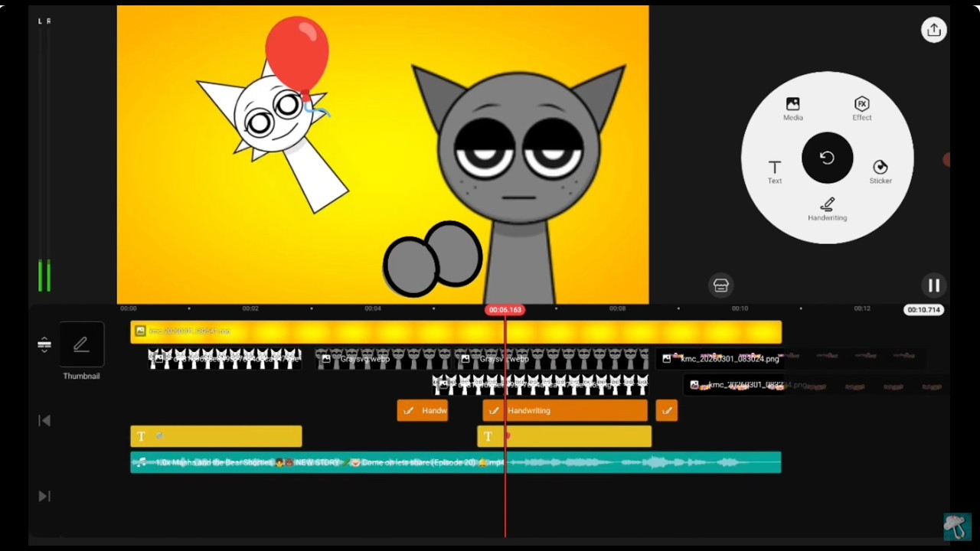Open the Effect layer option

pyautogui.click(x=862, y=109)
